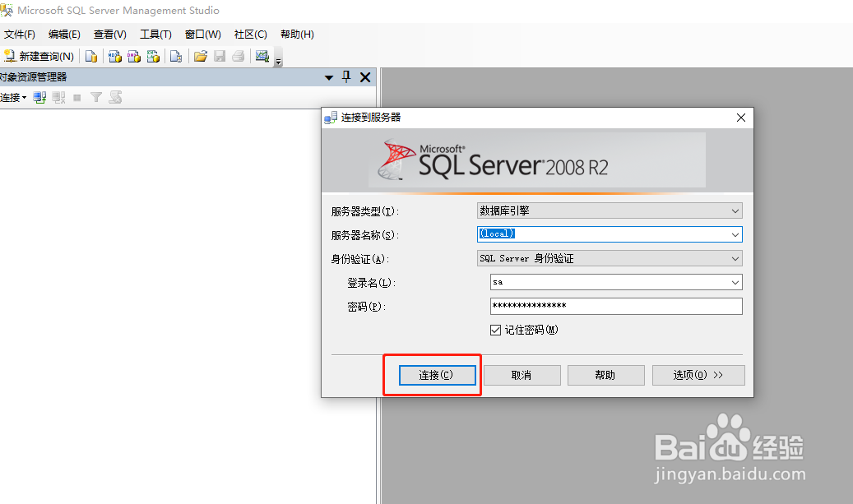Viewport: 853px width, 504px height.
Task: Click the filter funnel icon
Action: [96, 98]
